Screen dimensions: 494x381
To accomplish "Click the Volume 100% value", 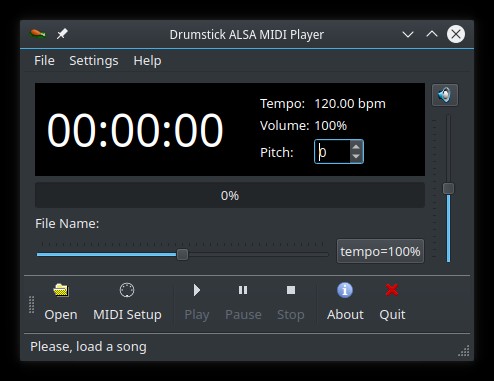I will click(331, 126).
